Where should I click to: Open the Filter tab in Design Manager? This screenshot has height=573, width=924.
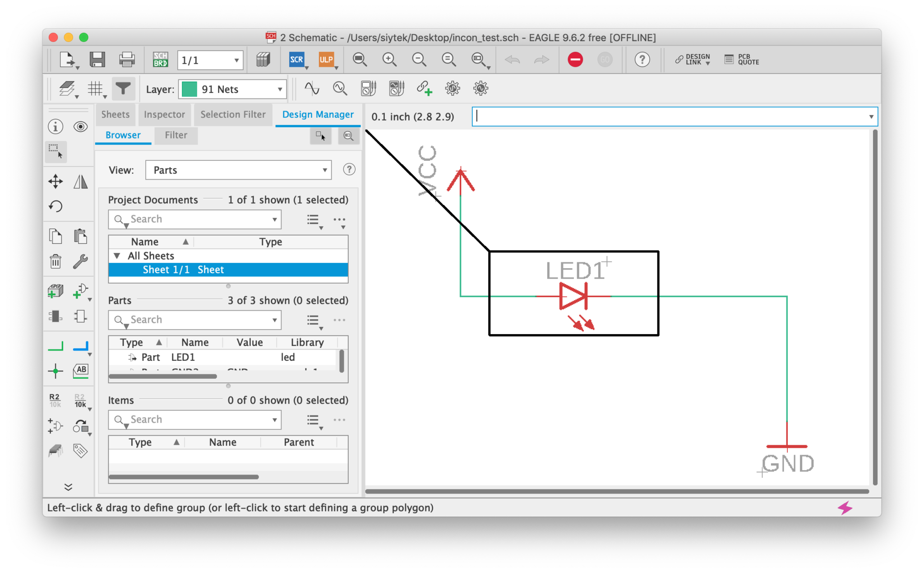pyautogui.click(x=176, y=135)
